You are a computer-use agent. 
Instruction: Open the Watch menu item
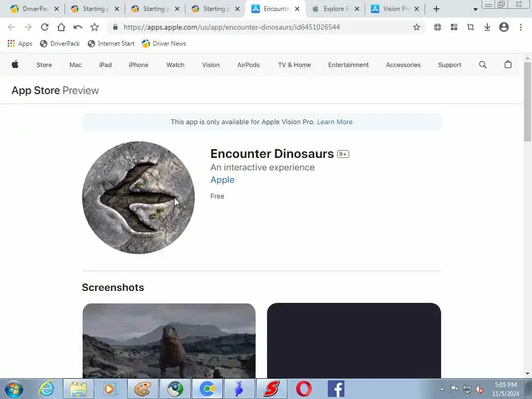point(176,65)
